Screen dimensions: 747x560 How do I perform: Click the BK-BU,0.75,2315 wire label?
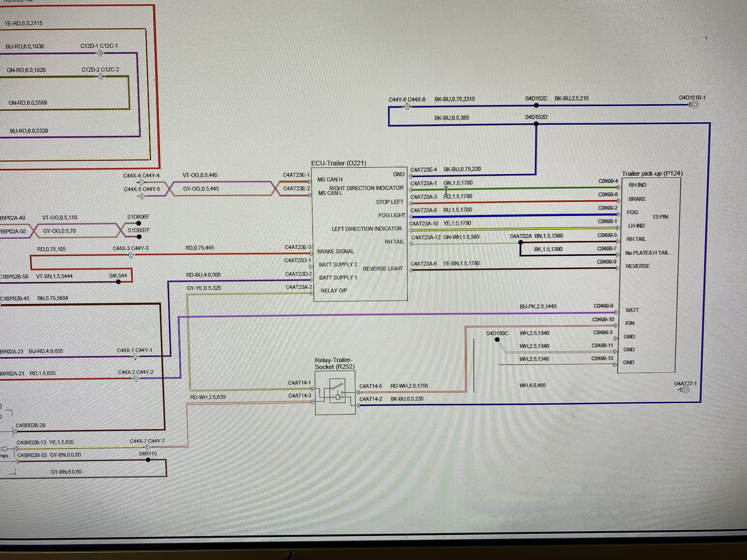(454, 99)
